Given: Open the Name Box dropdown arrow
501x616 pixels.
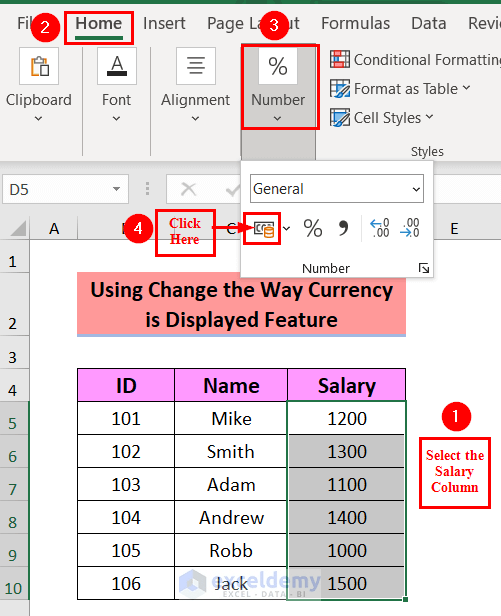Looking at the screenshot, I should 116,189.
